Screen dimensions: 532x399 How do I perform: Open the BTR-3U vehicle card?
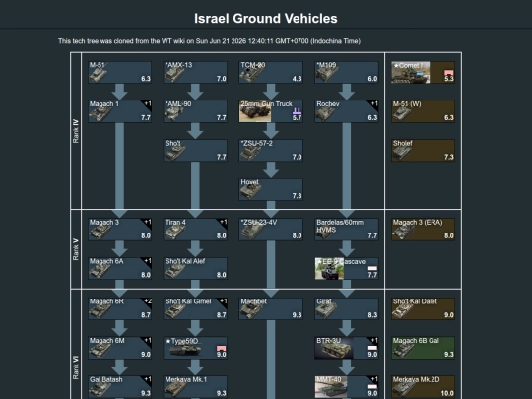(347, 348)
